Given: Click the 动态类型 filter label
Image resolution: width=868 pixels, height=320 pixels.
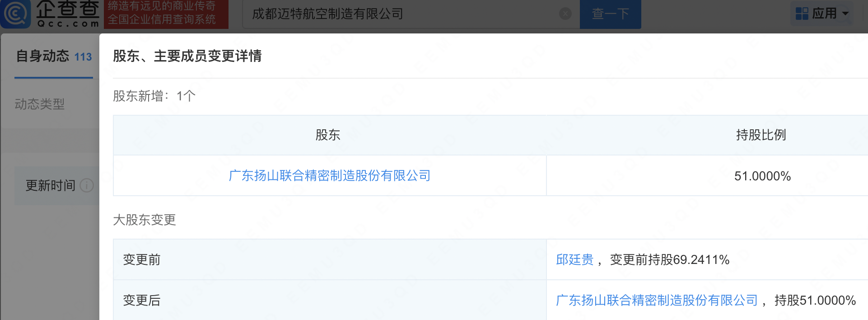Looking at the screenshot, I should coord(40,104).
